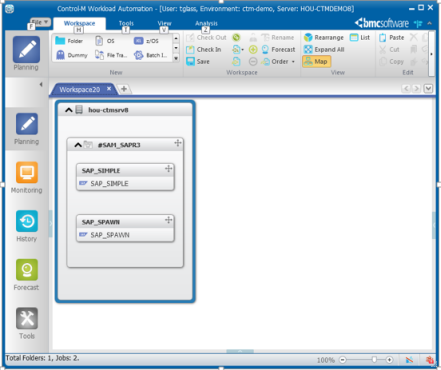Screen dimensions: 441x370
Task: Click the Cut button
Action: pyautogui.click(x=389, y=50)
